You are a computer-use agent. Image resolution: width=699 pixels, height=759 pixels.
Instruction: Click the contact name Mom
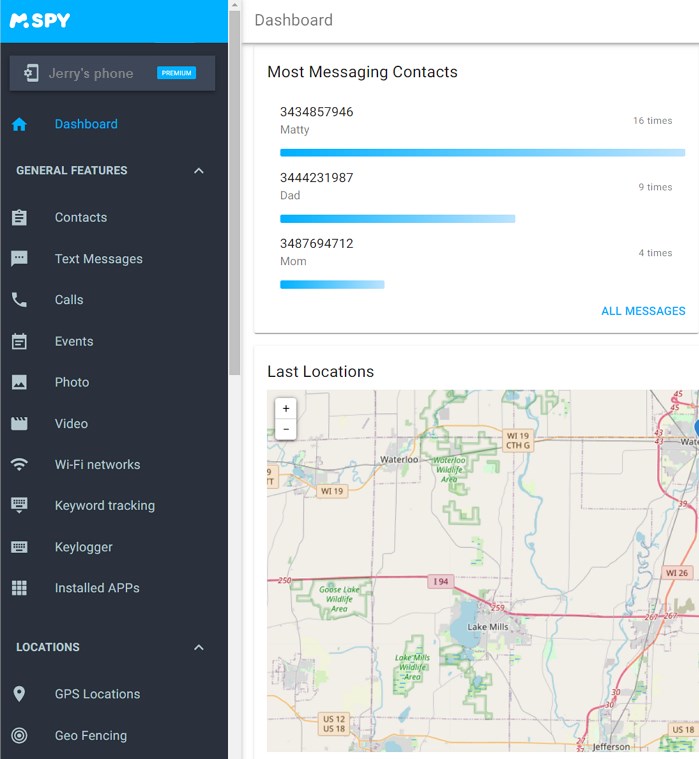coord(293,261)
